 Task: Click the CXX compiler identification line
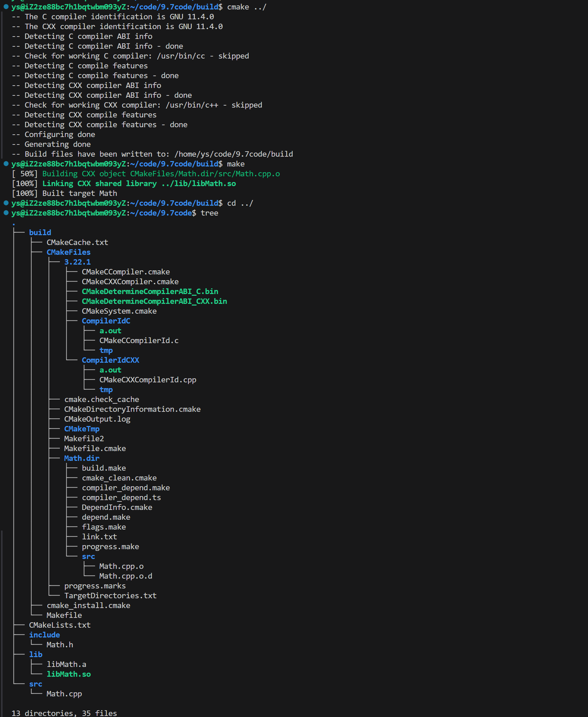pos(117,26)
